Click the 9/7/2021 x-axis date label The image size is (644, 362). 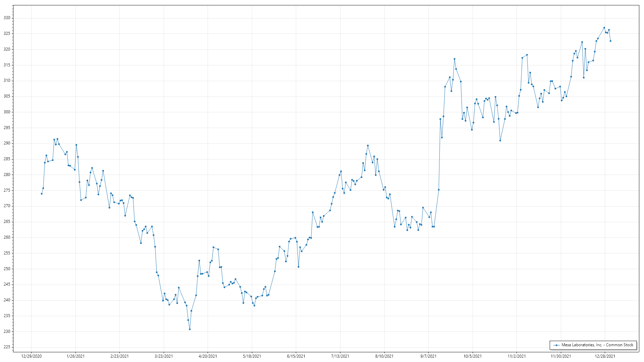click(x=428, y=356)
